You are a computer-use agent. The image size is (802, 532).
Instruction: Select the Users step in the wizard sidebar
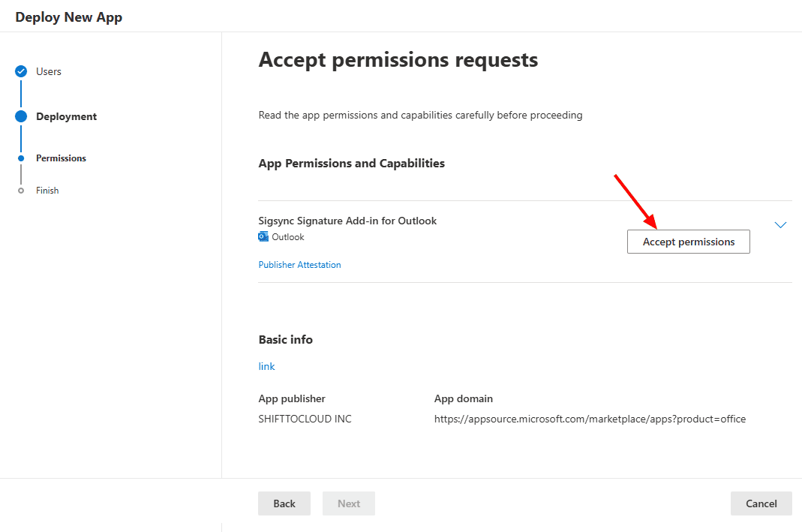48,71
